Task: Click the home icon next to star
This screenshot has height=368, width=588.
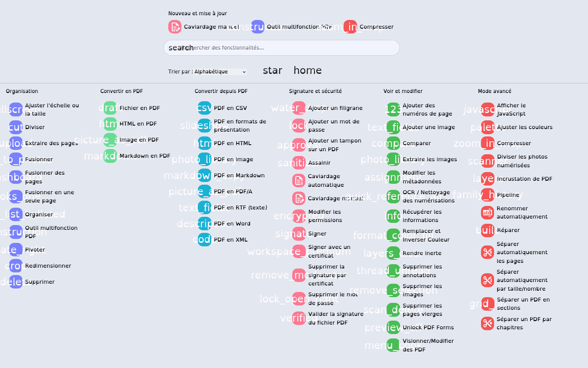Action: (307, 70)
